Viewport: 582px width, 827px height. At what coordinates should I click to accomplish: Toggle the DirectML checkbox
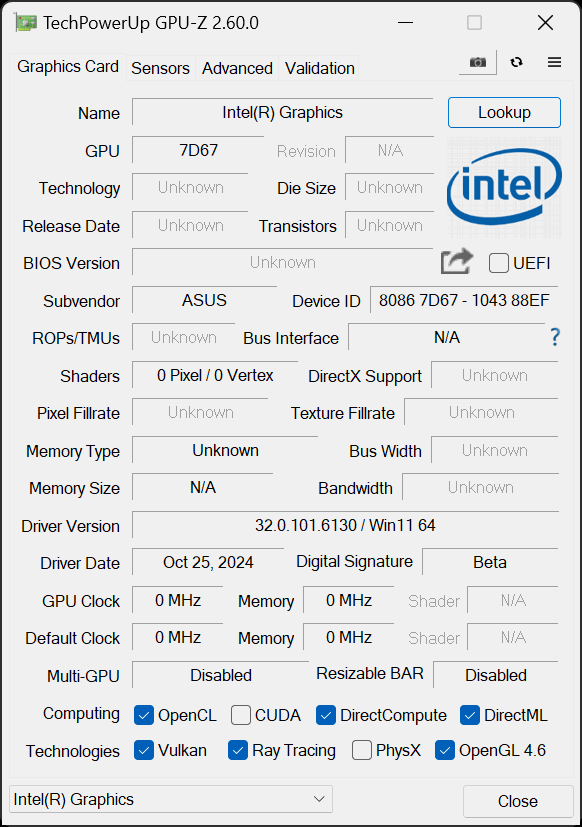[x=470, y=715]
